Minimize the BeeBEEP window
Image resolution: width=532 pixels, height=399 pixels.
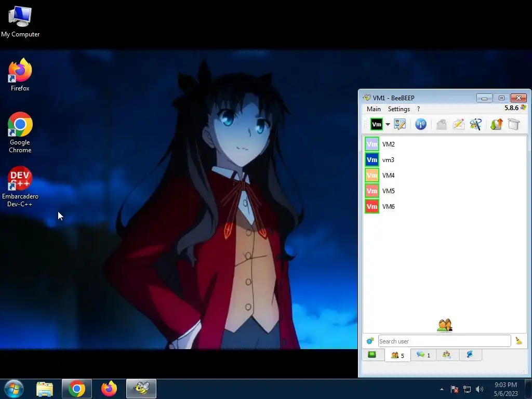[484, 98]
